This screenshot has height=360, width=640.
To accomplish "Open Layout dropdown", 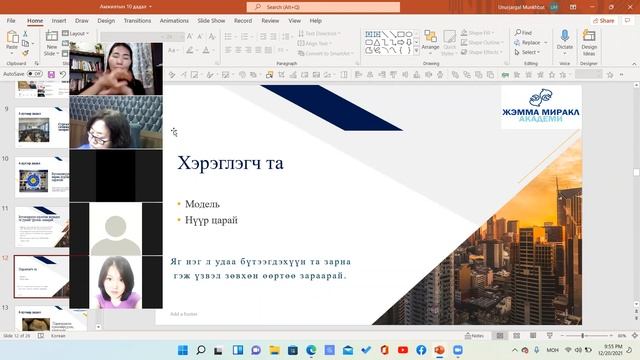I will point(76,33).
